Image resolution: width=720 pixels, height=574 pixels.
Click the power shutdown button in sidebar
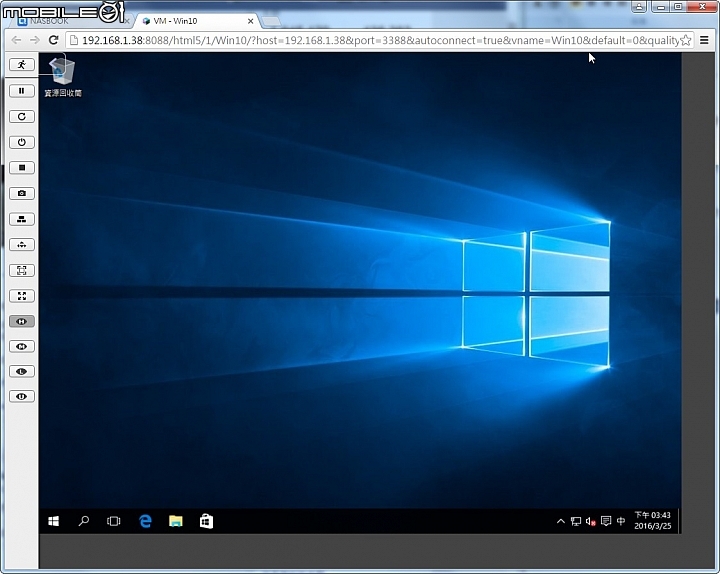pos(22,142)
